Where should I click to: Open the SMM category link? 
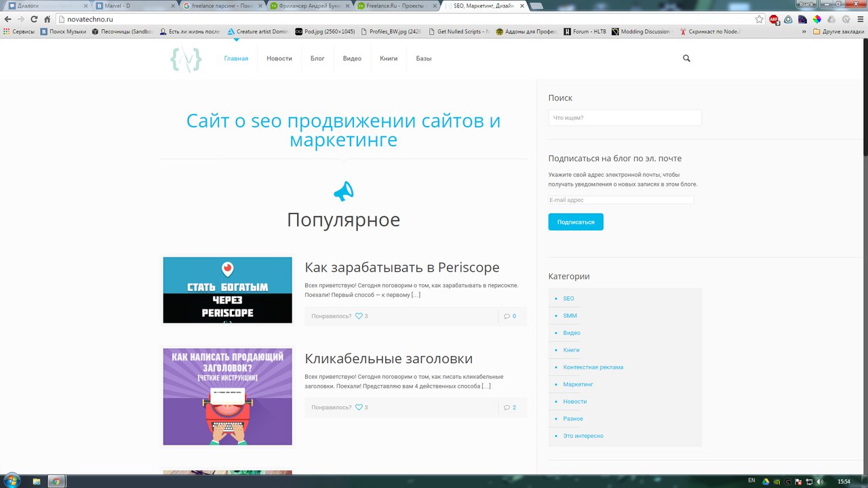[570, 316]
